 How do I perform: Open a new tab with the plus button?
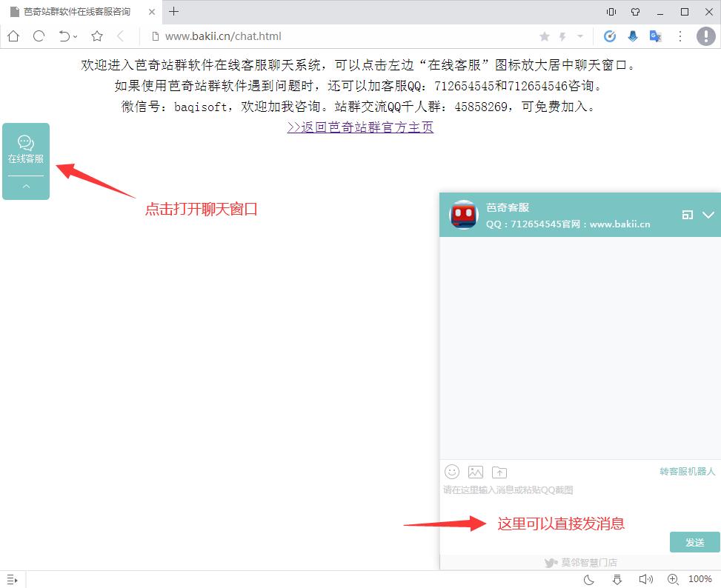click(x=173, y=12)
